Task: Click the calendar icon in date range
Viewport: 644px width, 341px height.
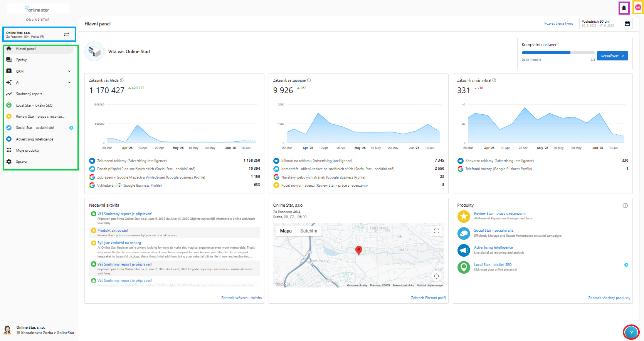Action: point(627,23)
